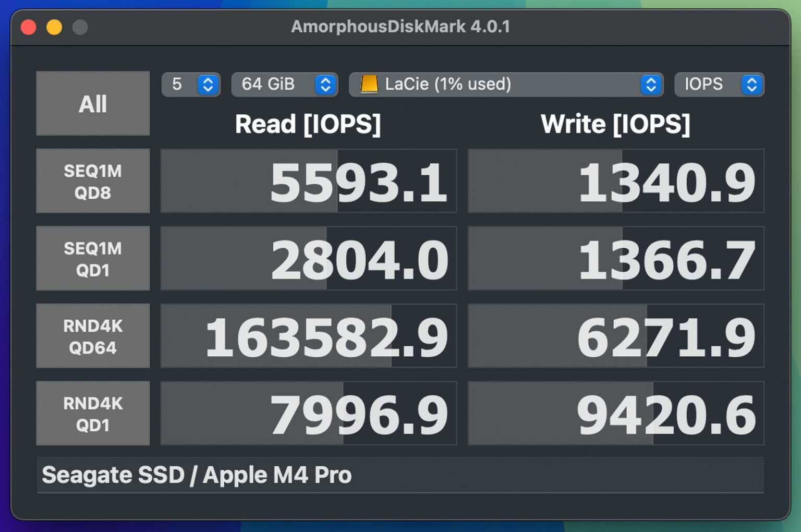
Task: Choose a drive from the LaCie dropdown
Action: 506,84
